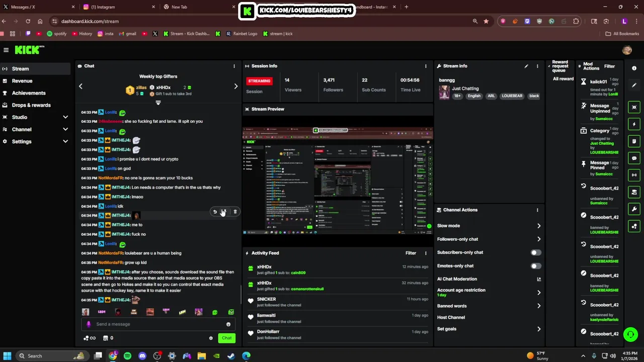The height and width of the screenshot is (362, 644).
Task: Open Mod Actions Filter
Action: point(609,66)
